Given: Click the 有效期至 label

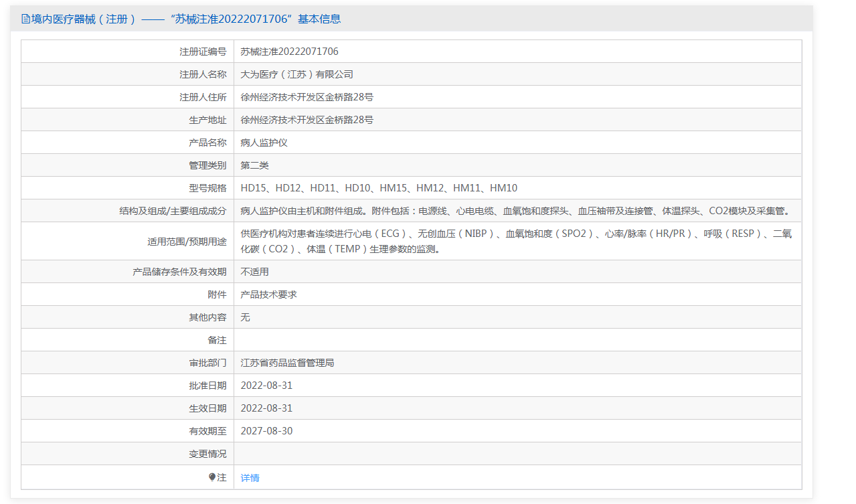Looking at the screenshot, I should click(x=207, y=431).
